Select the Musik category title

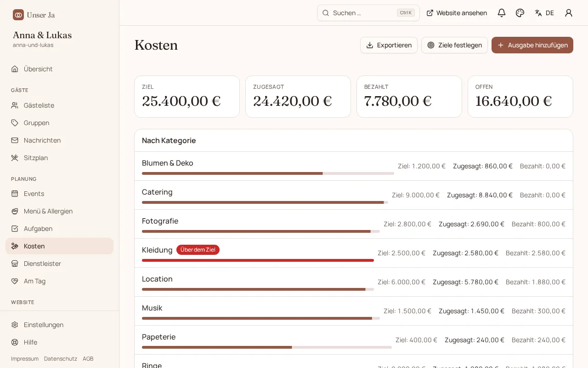[152, 308]
